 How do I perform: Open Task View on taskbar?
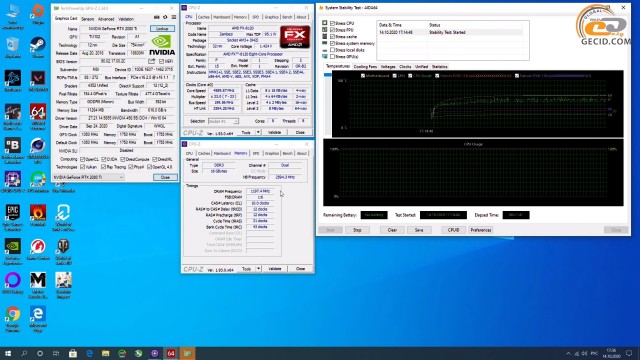click(x=56, y=353)
